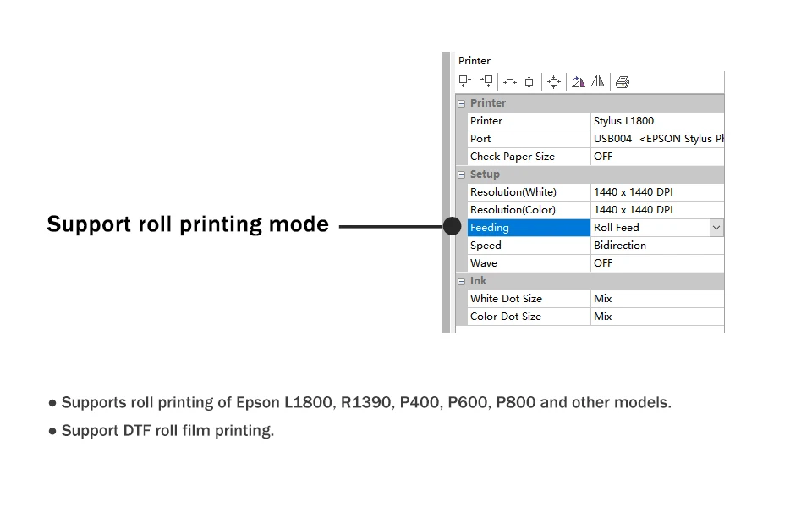Image resolution: width=812 pixels, height=508 pixels.
Task: Select the Port property label
Action: coord(529,138)
